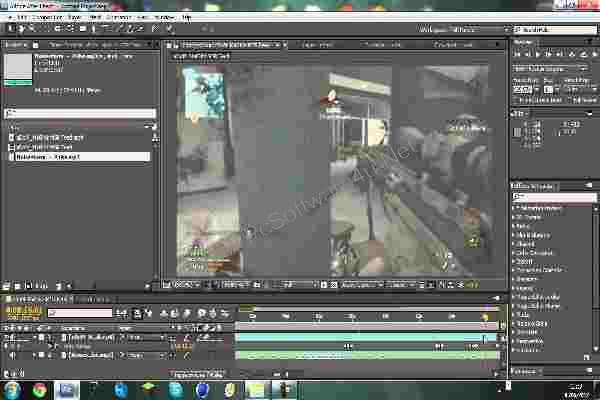Switch to Footage viewer tab
This screenshot has width=600, height=400.
[x=383, y=45]
